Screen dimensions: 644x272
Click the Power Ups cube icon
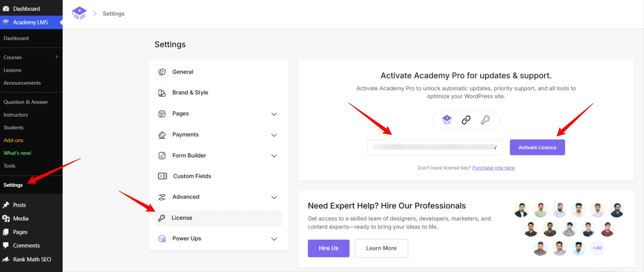[x=162, y=239]
